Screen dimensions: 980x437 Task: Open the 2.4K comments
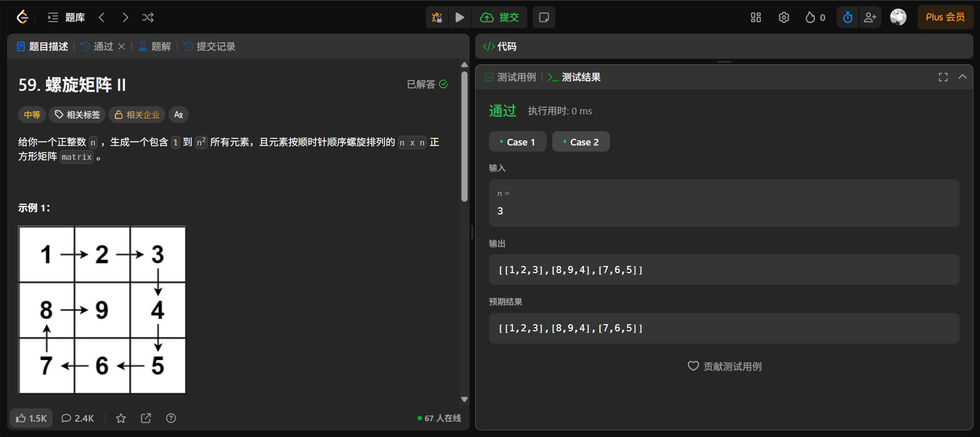[x=78, y=418]
